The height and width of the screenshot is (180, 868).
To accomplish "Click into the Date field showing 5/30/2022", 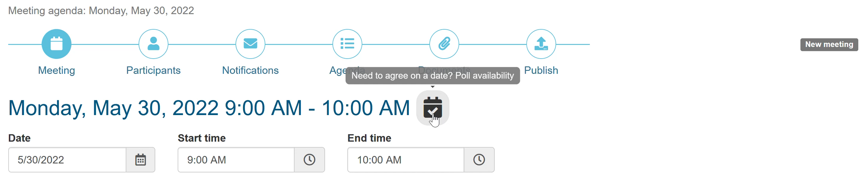I will [67, 160].
